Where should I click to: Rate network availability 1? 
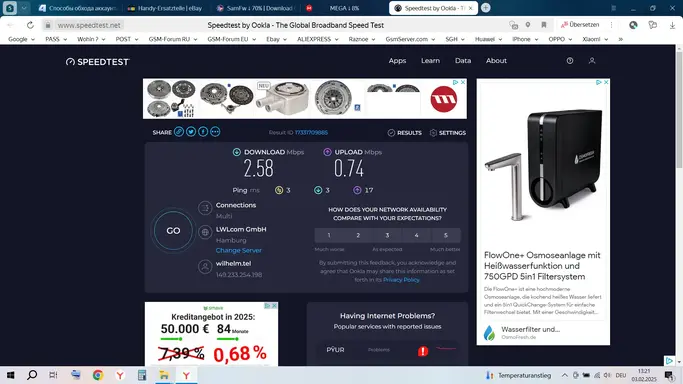pyautogui.click(x=329, y=235)
